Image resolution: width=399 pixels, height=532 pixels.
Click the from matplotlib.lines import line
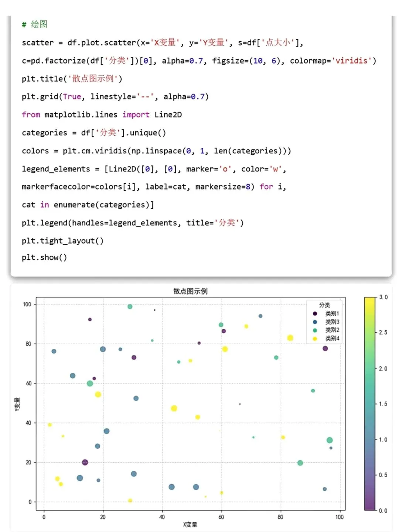pyautogui.click(x=102, y=115)
